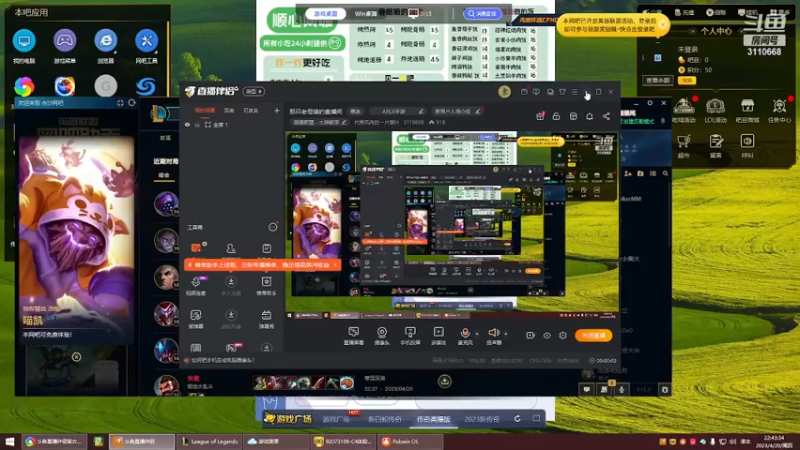Switch to Win桌面 tab at top
This screenshot has width=800, height=450.
365,14
